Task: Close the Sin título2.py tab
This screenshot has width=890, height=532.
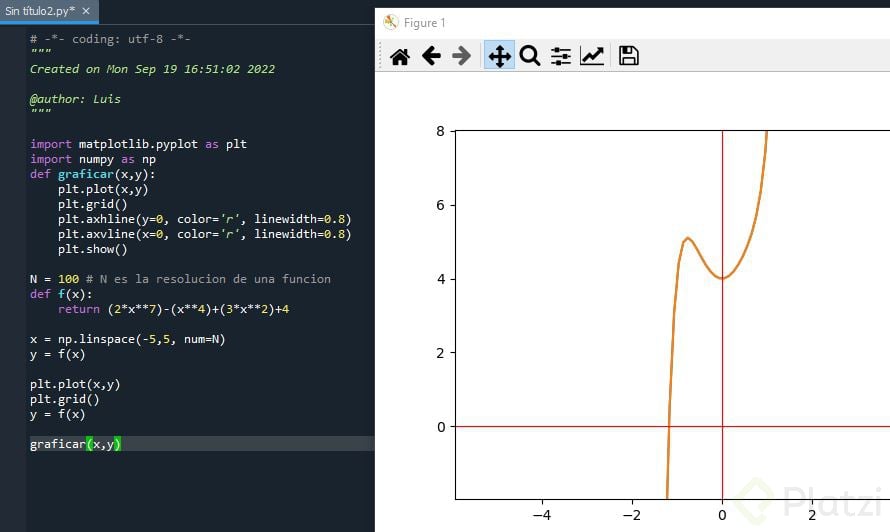Action: tap(86, 11)
